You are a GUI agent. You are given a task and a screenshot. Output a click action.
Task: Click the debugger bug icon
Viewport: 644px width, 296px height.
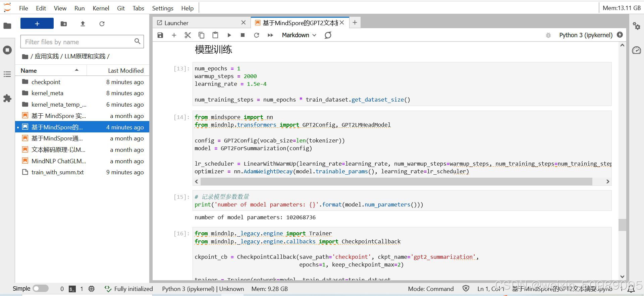[548, 35]
